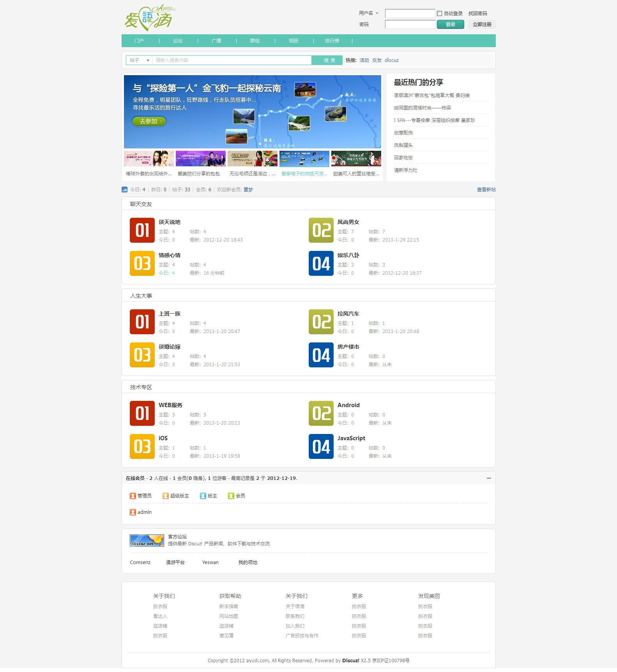
Task: Open the 01 icon beside 谈天说地
Action: tap(142, 230)
